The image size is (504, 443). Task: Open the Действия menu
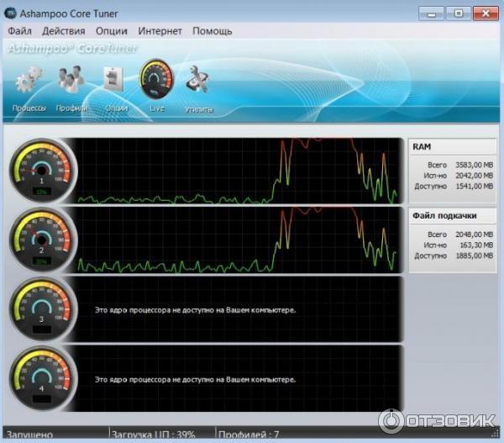(64, 31)
